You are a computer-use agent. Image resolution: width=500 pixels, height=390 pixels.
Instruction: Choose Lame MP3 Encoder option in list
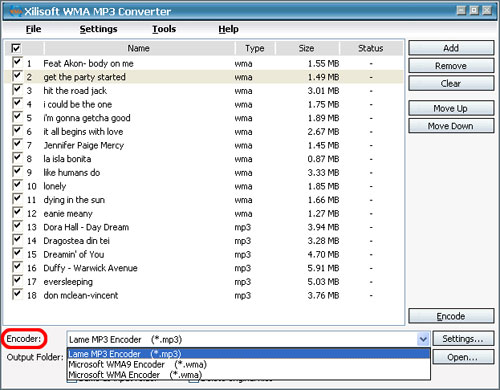[249, 354]
